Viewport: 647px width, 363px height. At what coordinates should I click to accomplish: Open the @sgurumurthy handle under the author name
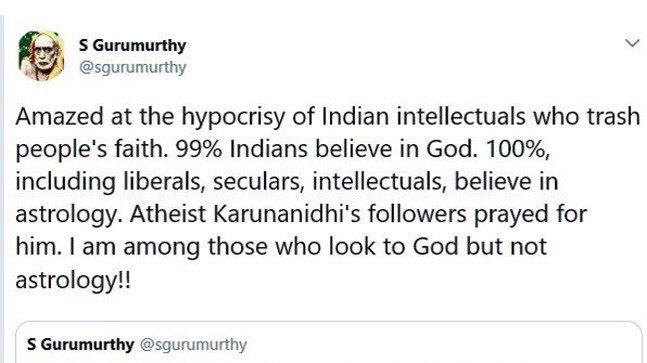coord(132,67)
